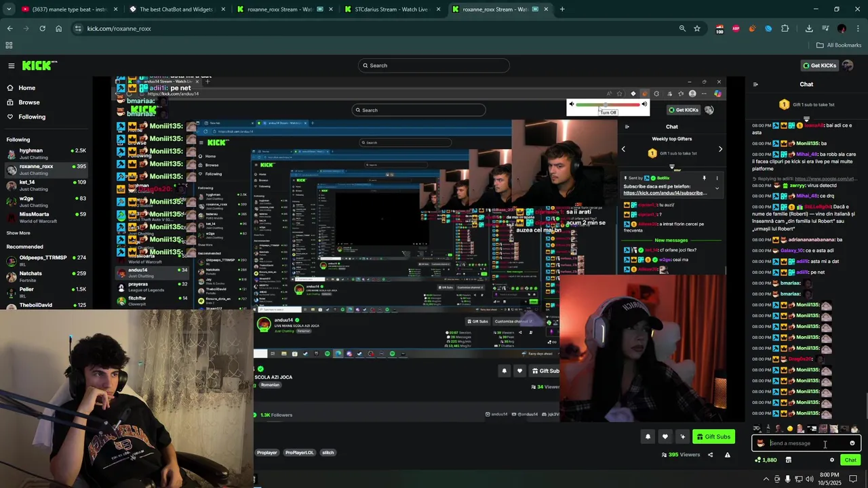Click Gift 1 sub to take 1st banner

pos(807,104)
